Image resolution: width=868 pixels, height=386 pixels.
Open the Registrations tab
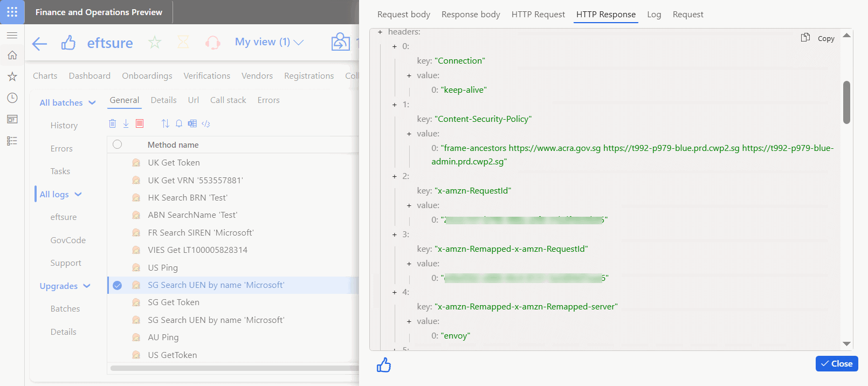(x=309, y=76)
